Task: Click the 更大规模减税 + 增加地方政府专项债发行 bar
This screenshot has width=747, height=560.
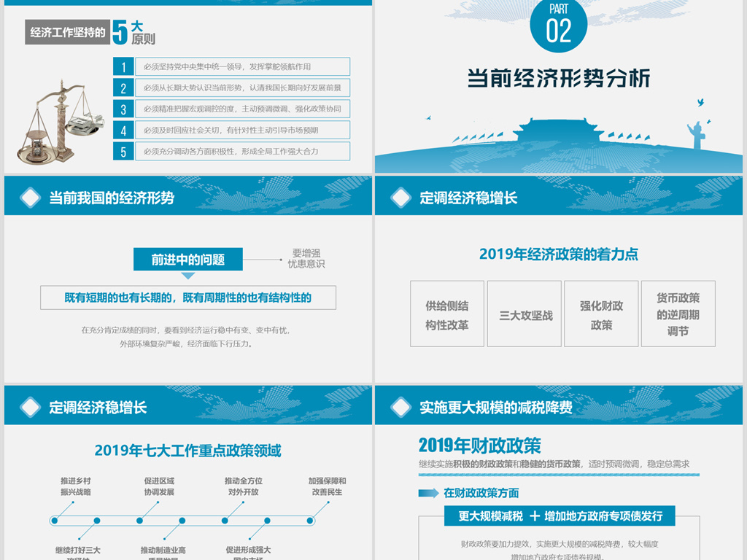Action: 560,518
